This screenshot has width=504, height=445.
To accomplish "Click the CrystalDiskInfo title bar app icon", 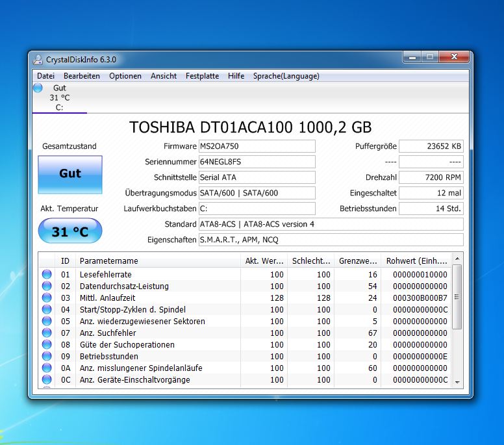I will [x=38, y=60].
